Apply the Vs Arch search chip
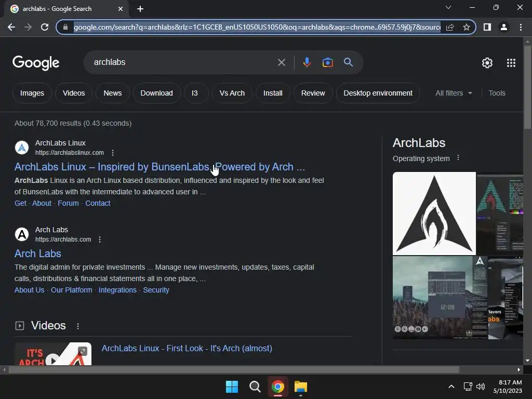The image size is (532, 399). (232, 93)
